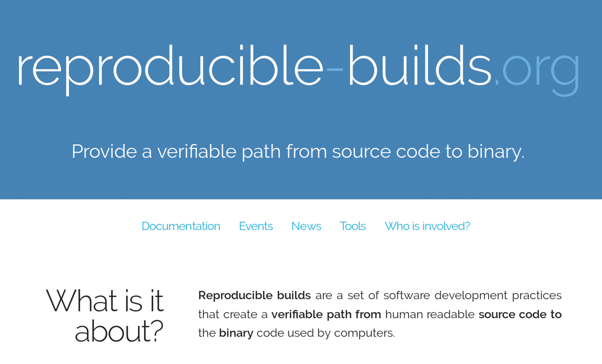The height and width of the screenshot is (364, 602).
Task: Click the bold 'verifiable path from' phrase
Action: pos(326,314)
